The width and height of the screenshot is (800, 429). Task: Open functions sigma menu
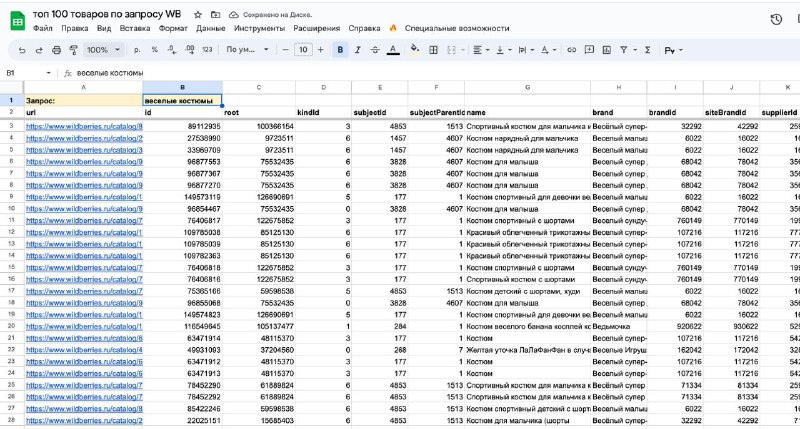point(647,50)
